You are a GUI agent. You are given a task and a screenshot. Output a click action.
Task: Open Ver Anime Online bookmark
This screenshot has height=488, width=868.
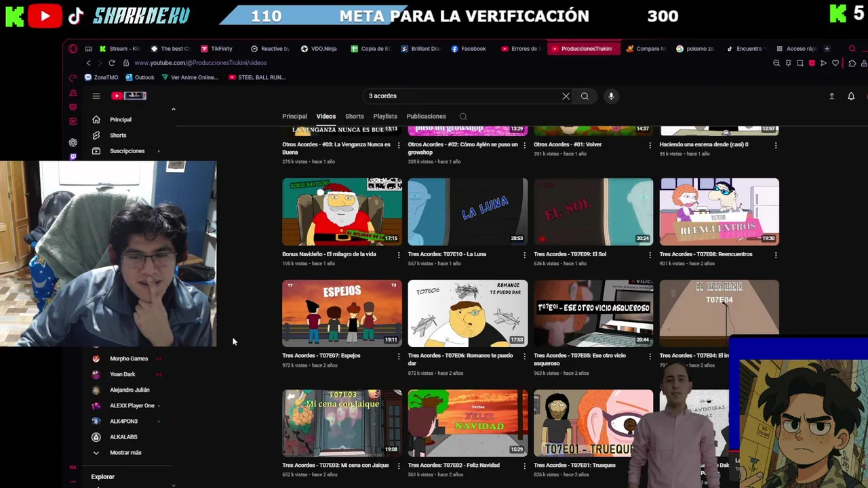[190, 77]
